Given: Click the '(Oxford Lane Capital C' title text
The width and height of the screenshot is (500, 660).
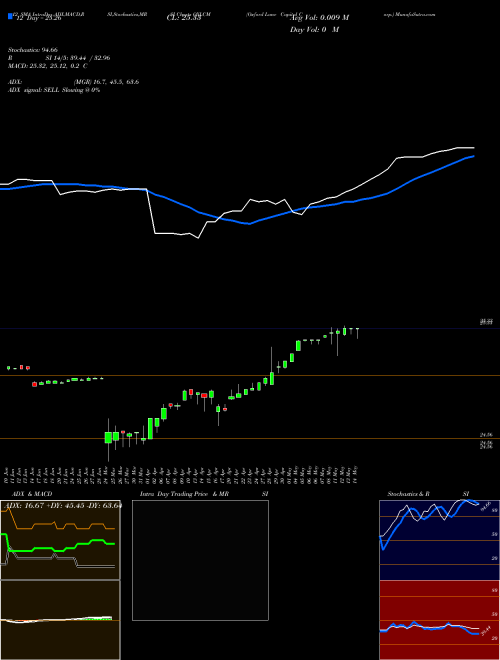Looking at the screenshot, I should click(x=274, y=14).
